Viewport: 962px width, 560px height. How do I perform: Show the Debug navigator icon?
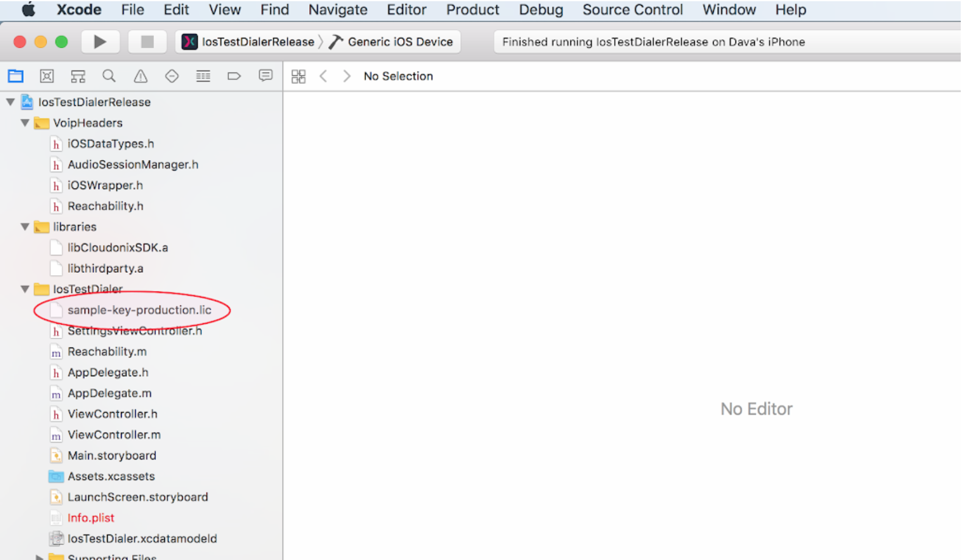pyautogui.click(x=203, y=76)
